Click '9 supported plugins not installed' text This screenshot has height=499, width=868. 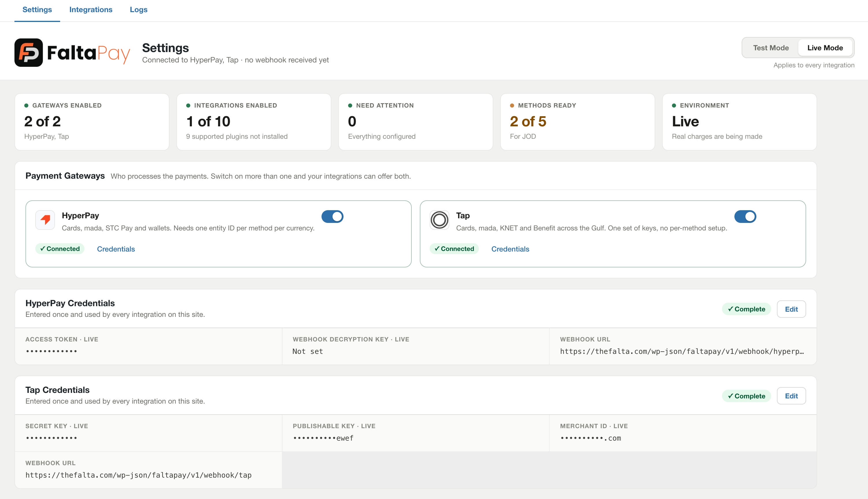tap(237, 136)
